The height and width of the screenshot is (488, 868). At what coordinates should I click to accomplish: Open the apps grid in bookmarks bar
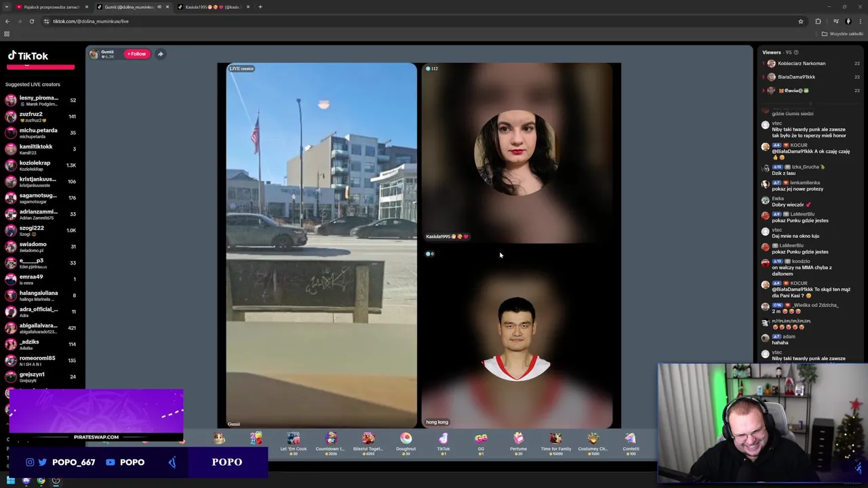tap(7, 34)
